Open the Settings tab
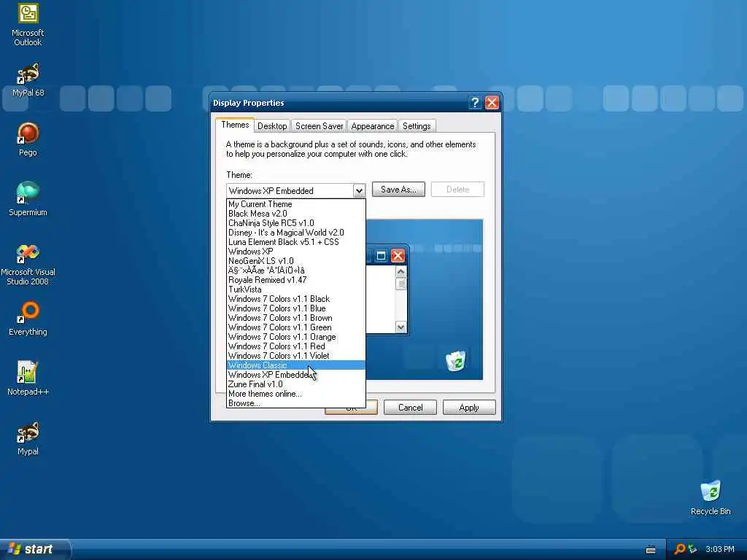Screen dimensions: 747x560 (x=417, y=126)
